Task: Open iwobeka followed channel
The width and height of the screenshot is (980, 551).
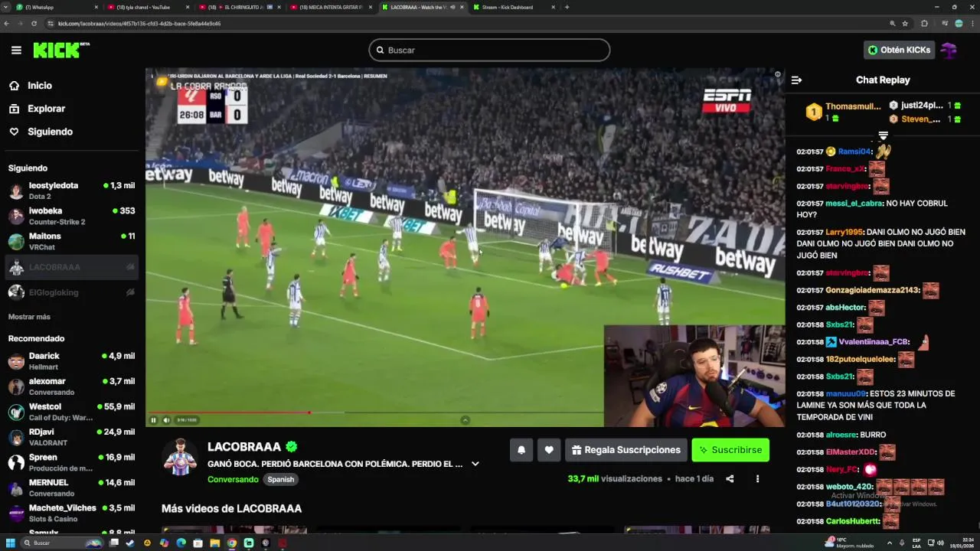Action: [x=71, y=216]
